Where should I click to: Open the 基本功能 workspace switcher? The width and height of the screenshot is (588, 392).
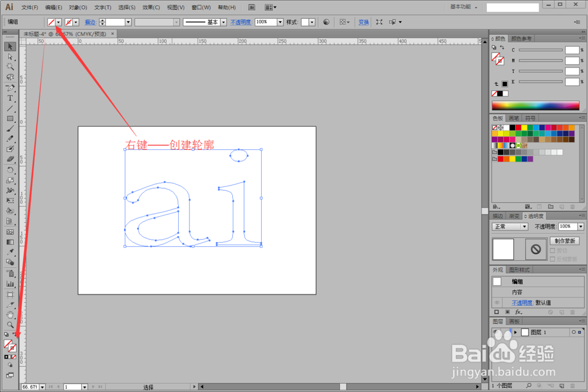(x=463, y=6)
